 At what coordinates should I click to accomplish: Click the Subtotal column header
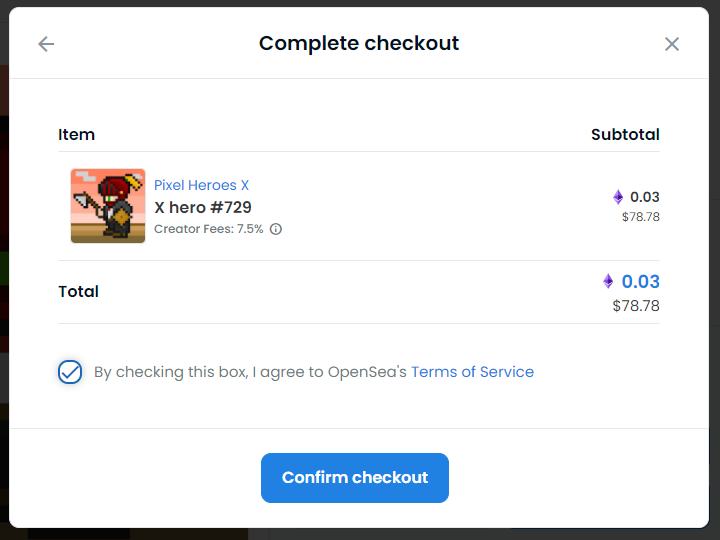(625, 135)
